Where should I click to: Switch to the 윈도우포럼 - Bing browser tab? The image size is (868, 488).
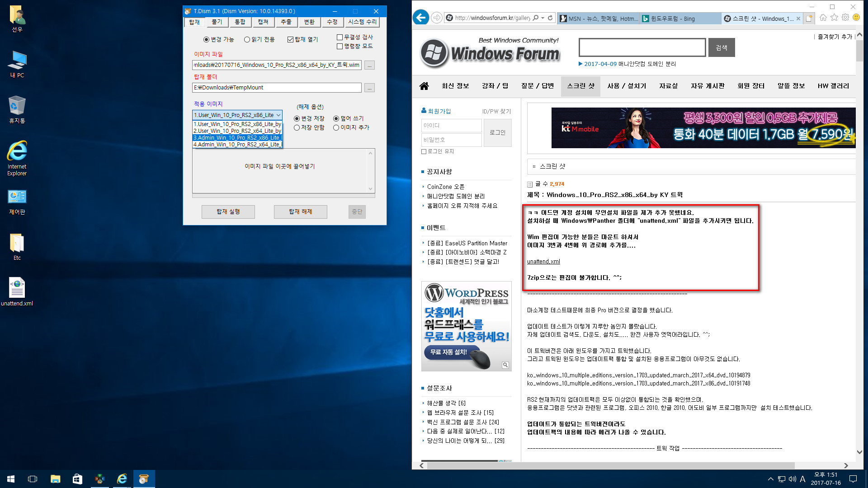pos(680,19)
